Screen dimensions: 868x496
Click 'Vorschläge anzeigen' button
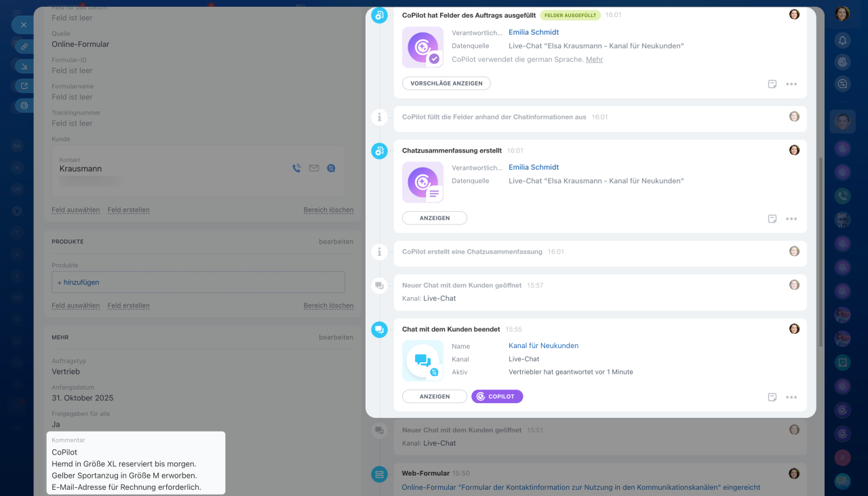(x=446, y=83)
